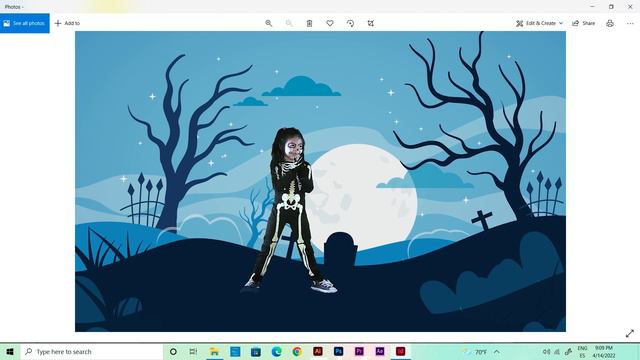Open Task View in the taskbar

click(193, 351)
